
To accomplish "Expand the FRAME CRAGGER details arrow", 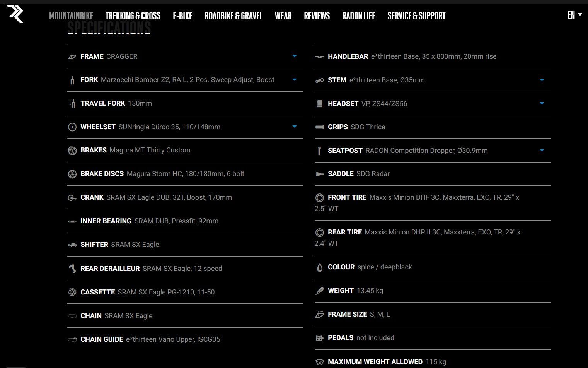I will (295, 56).
